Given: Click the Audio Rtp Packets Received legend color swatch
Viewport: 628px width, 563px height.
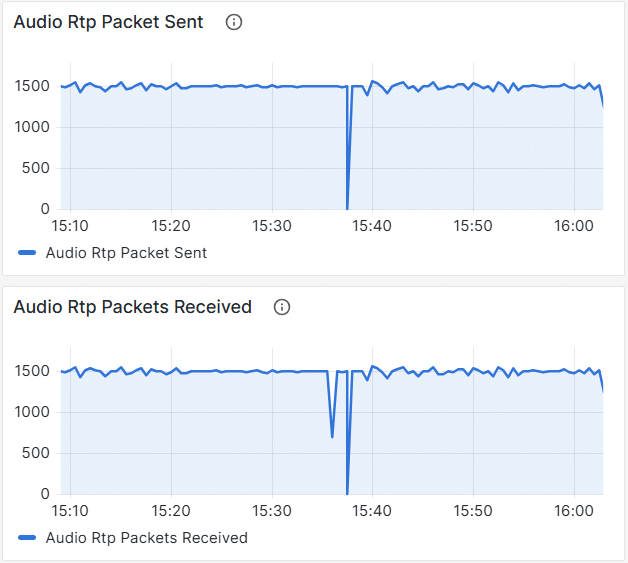Looking at the screenshot, I should coord(27,538).
